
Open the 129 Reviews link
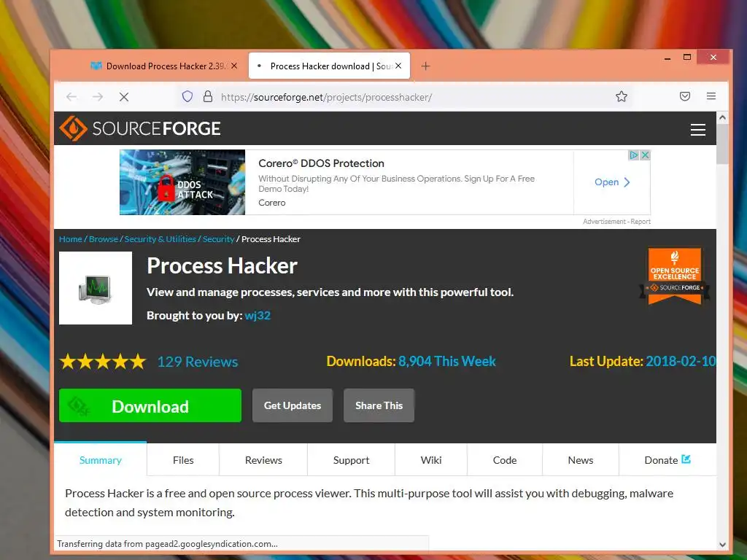pos(198,362)
